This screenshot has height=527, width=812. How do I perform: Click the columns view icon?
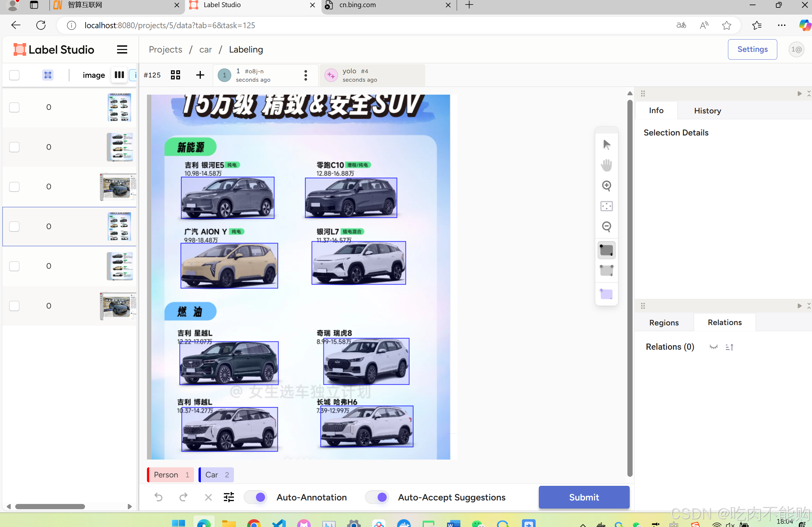tap(119, 75)
